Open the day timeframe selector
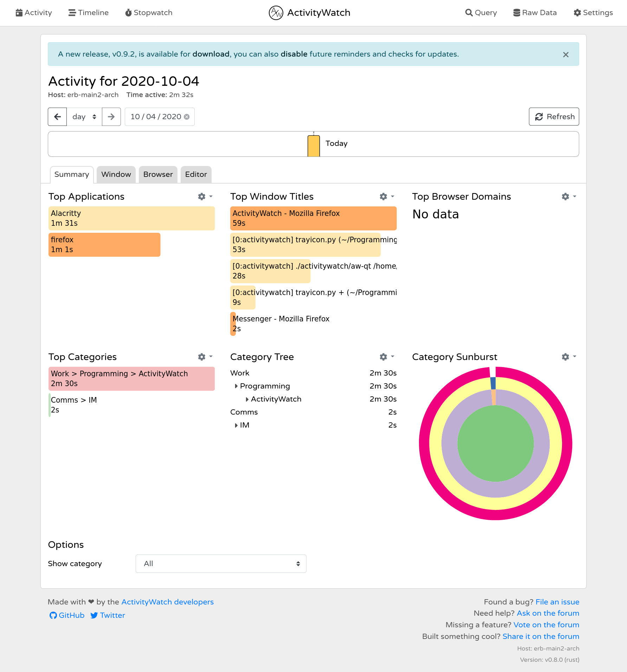 84,116
